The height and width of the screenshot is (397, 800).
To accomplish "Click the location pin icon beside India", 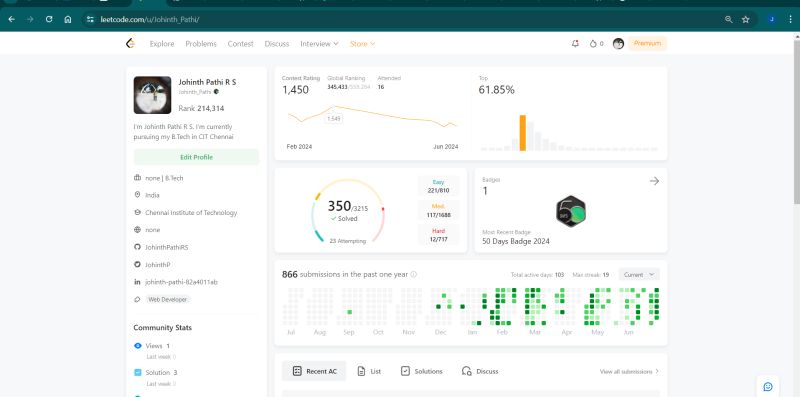I will pos(137,195).
